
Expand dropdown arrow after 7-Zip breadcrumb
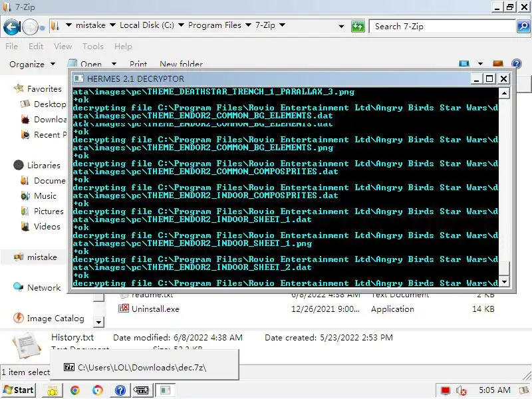[x=282, y=25]
